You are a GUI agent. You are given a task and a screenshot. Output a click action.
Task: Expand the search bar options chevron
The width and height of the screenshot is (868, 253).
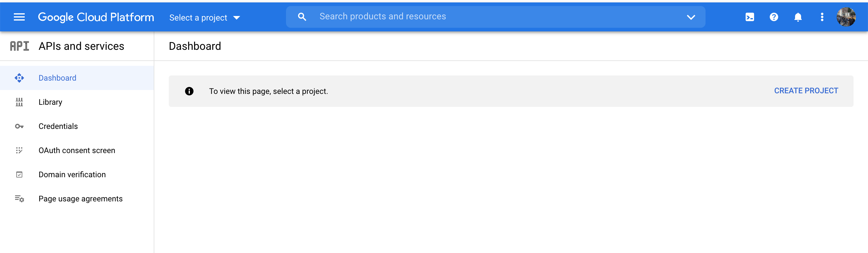[691, 17]
